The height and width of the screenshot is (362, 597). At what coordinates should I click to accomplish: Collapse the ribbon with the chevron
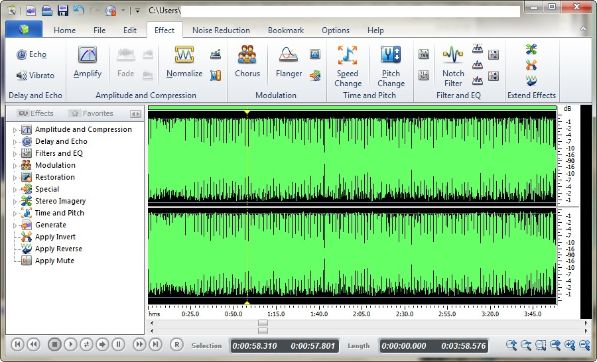pos(583,29)
